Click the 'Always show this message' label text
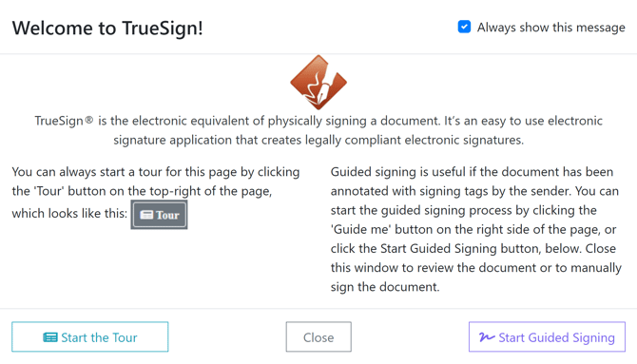The width and height of the screenshot is (637, 364). click(551, 28)
